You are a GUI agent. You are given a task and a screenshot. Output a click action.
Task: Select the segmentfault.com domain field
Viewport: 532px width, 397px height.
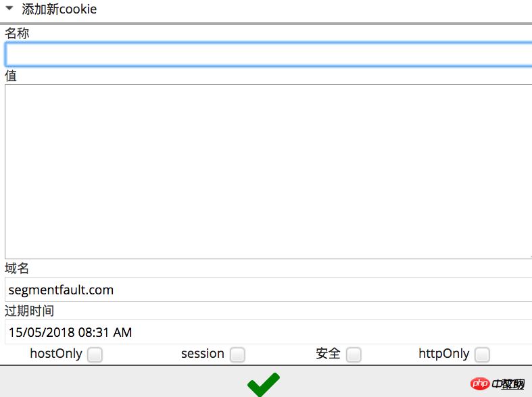268,289
